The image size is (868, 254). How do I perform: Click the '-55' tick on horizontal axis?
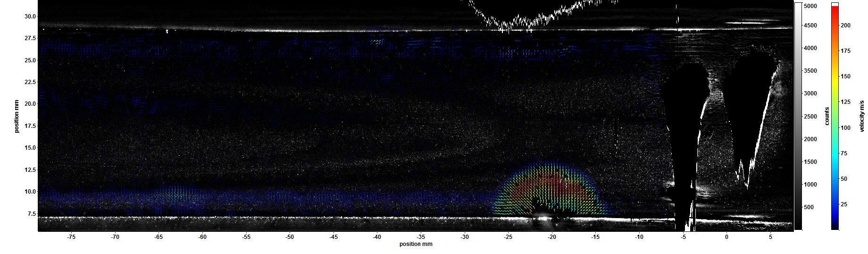(246, 237)
